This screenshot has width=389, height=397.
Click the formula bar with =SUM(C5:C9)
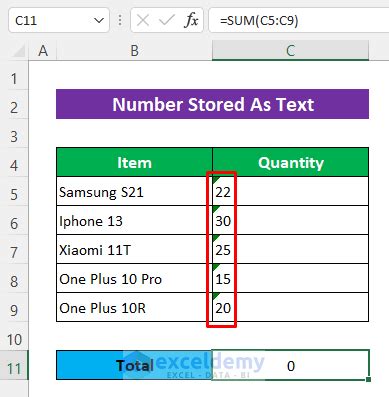(x=298, y=21)
